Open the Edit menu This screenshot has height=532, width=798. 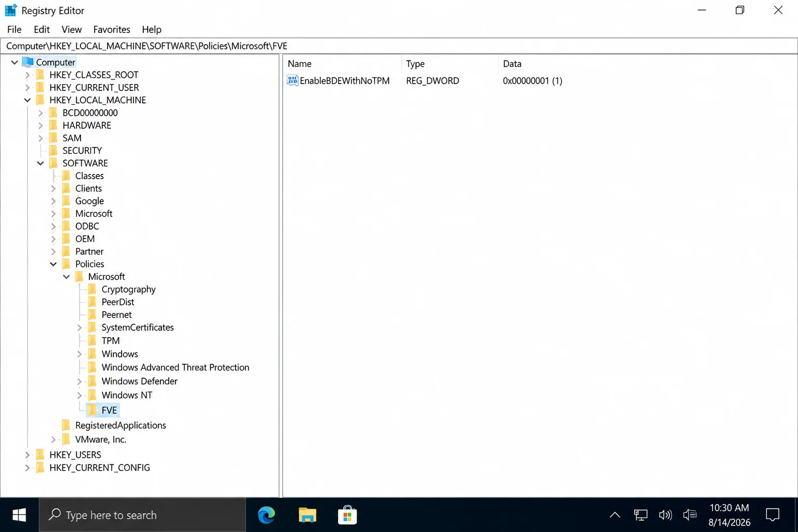[x=42, y=30]
